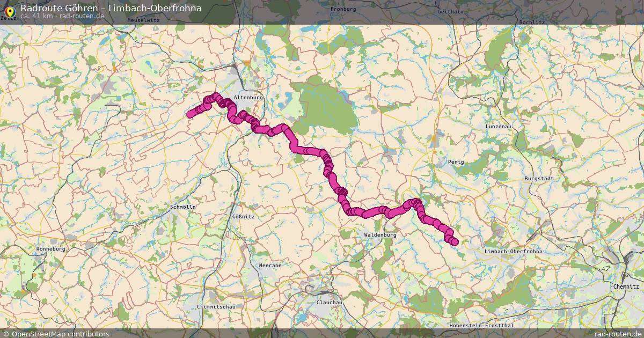Click the Crimmitschau town label
Image resolution: width=644 pixels, height=338 pixels.
216,306
